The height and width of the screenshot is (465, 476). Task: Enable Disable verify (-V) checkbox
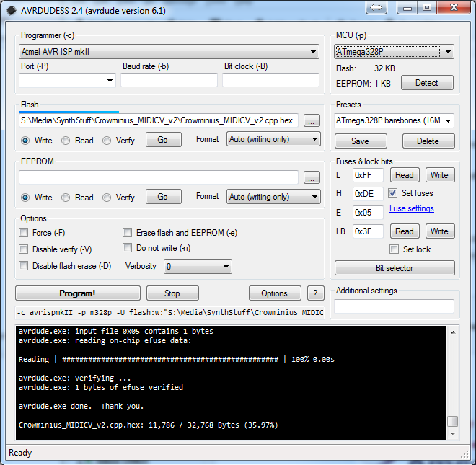pyautogui.click(x=23, y=249)
